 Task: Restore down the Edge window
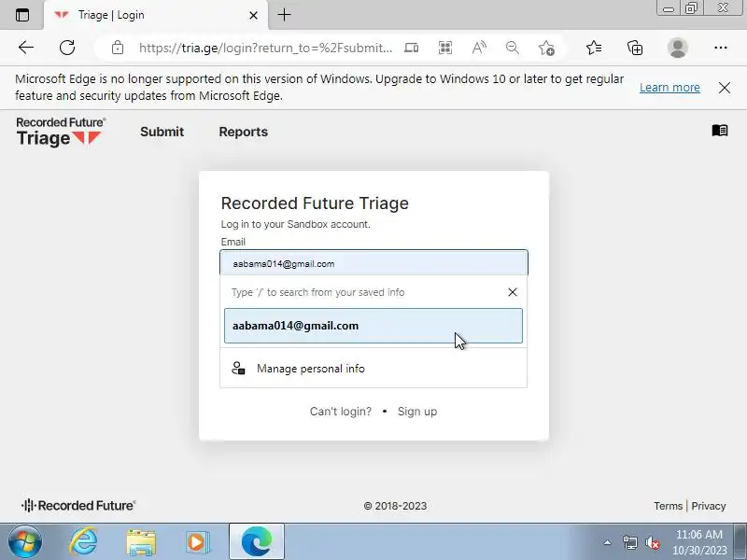click(x=691, y=8)
